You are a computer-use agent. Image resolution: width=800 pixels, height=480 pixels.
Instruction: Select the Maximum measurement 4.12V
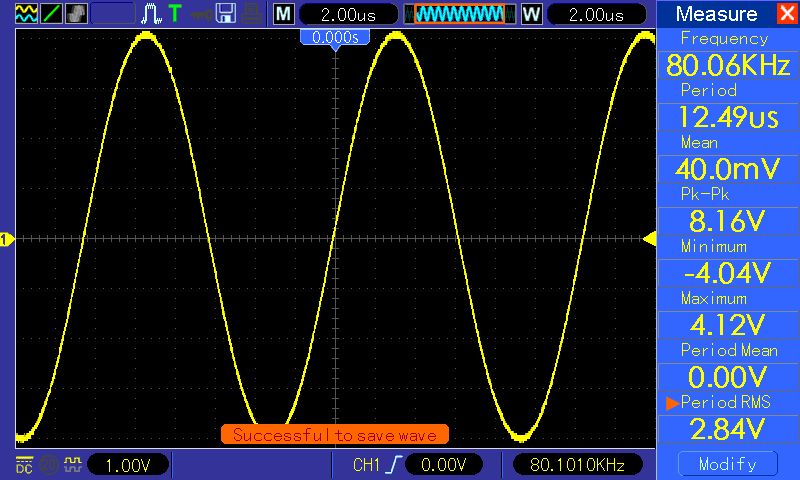(728, 325)
